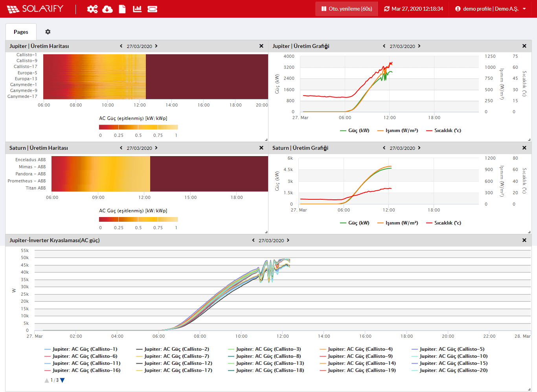Toggle Callisto-1 series in inverter legend

(81, 349)
